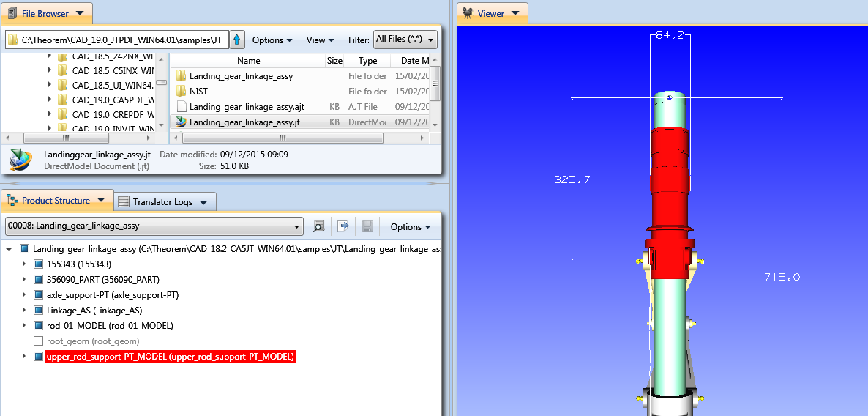868x416 pixels.
Task: Open the Viewer tab dropdown arrow
Action: point(515,13)
